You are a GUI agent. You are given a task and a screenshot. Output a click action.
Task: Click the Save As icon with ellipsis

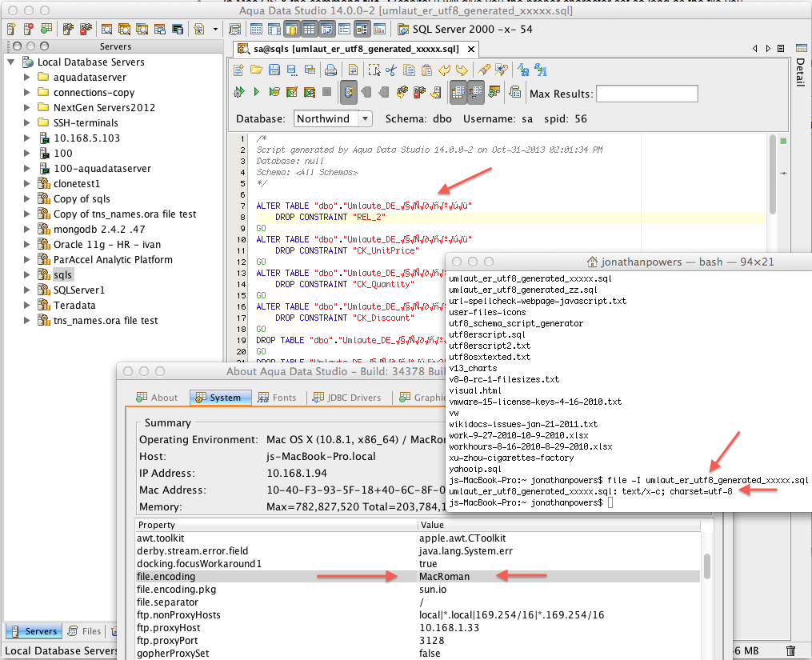tap(292, 70)
